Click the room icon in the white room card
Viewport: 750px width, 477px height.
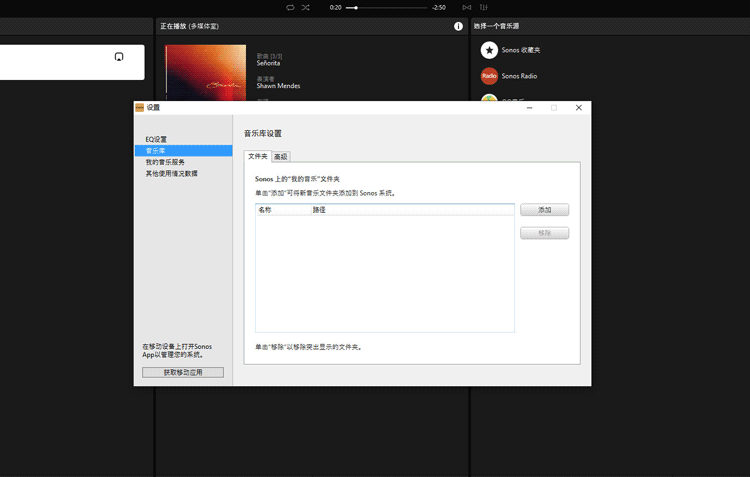point(119,56)
